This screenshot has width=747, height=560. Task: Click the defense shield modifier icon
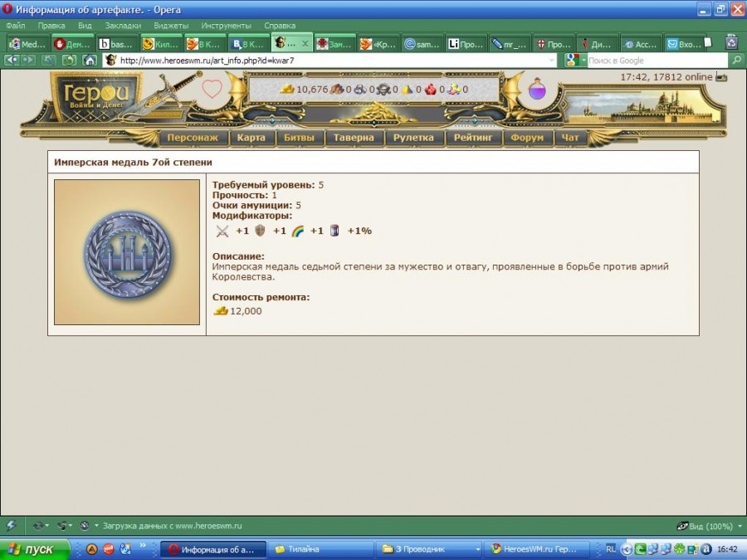tap(260, 231)
